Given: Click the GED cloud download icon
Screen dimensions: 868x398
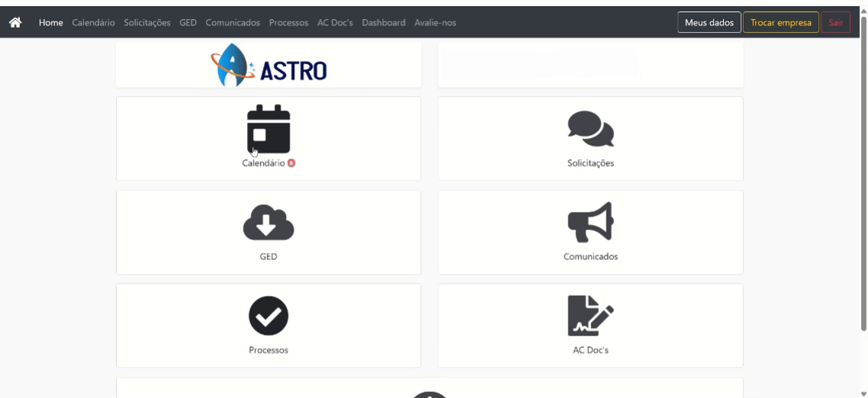Looking at the screenshot, I should click(x=268, y=223).
